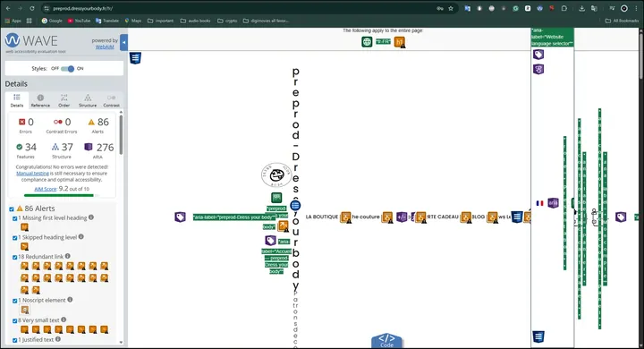Open the All Bookmarks folder
Image resolution: width=644 pixels, height=349 pixels.
coord(622,21)
